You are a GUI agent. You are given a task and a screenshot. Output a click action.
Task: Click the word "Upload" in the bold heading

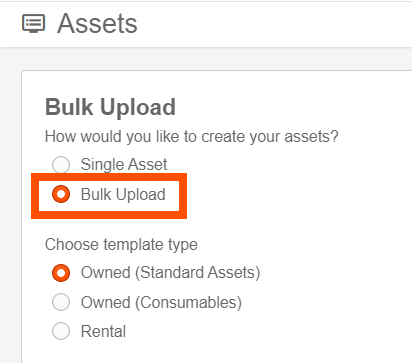click(138, 108)
